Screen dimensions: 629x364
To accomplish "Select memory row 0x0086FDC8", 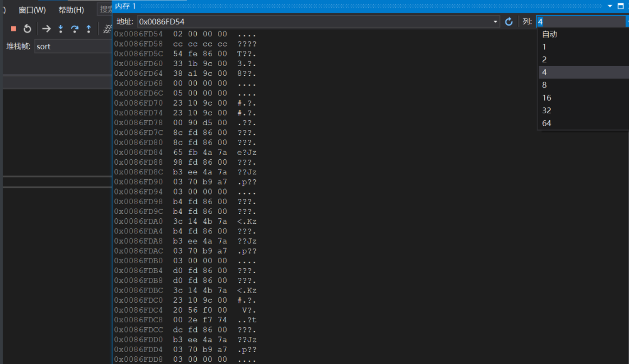I will click(x=185, y=320).
